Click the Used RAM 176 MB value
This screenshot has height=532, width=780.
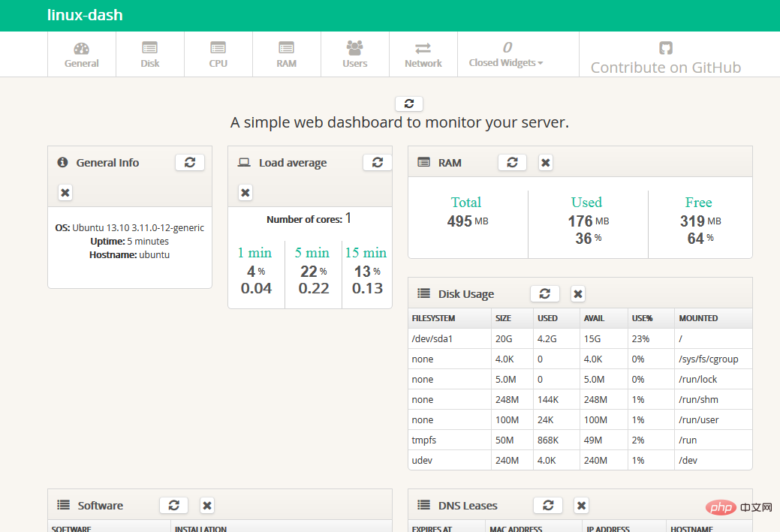589,221
